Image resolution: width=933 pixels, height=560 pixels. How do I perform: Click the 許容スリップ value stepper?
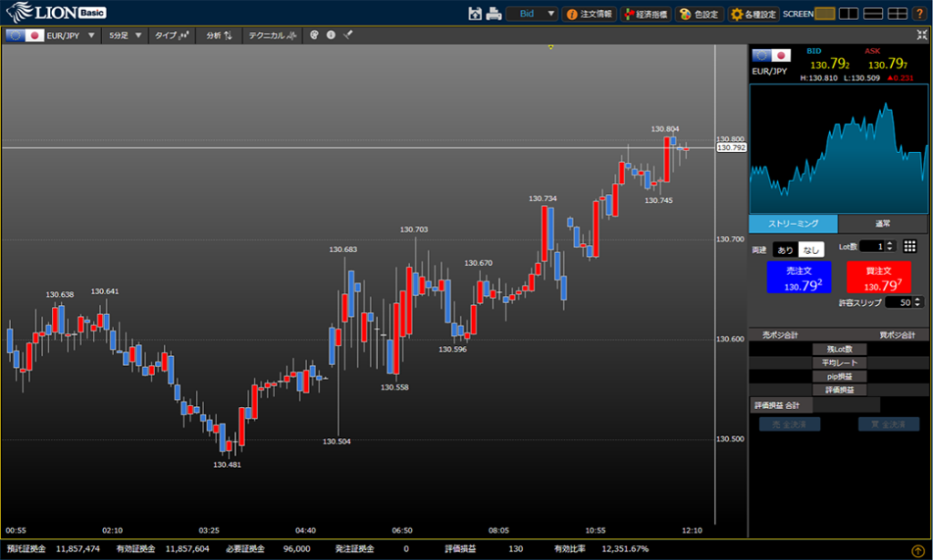(x=917, y=302)
